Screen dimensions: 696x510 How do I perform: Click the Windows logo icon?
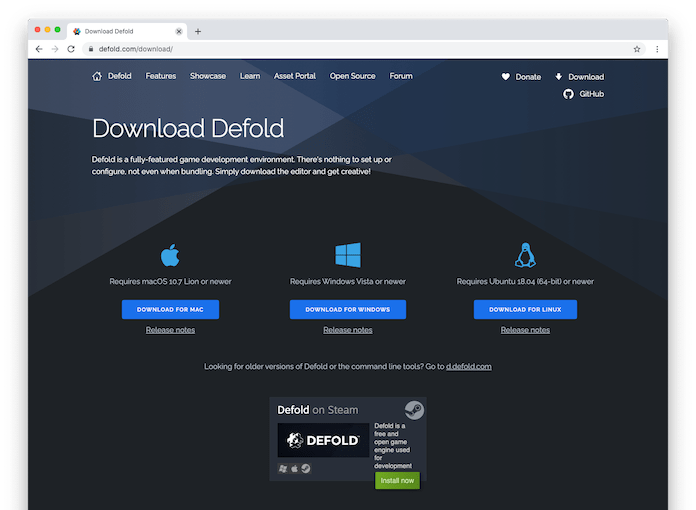point(348,255)
